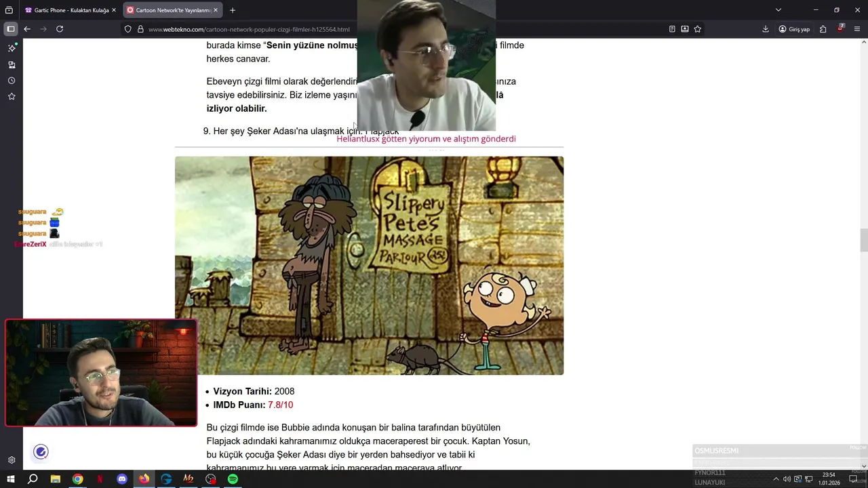Toggle reader view icon

(672, 29)
